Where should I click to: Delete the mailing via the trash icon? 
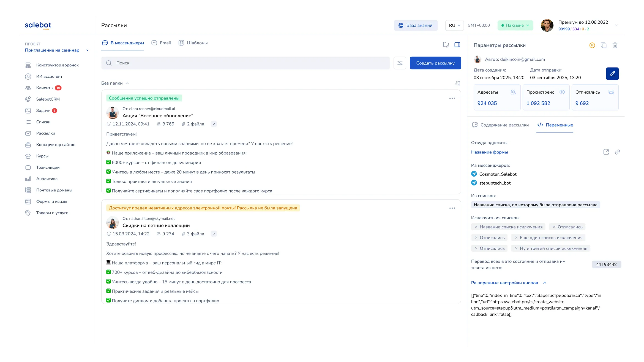(x=615, y=45)
